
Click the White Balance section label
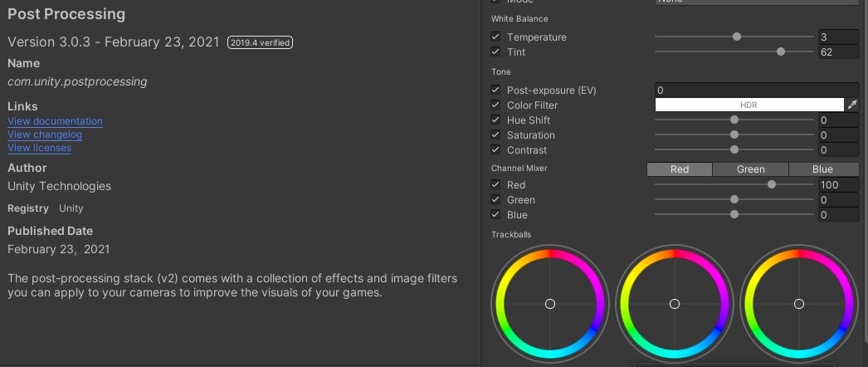pyautogui.click(x=519, y=19)
